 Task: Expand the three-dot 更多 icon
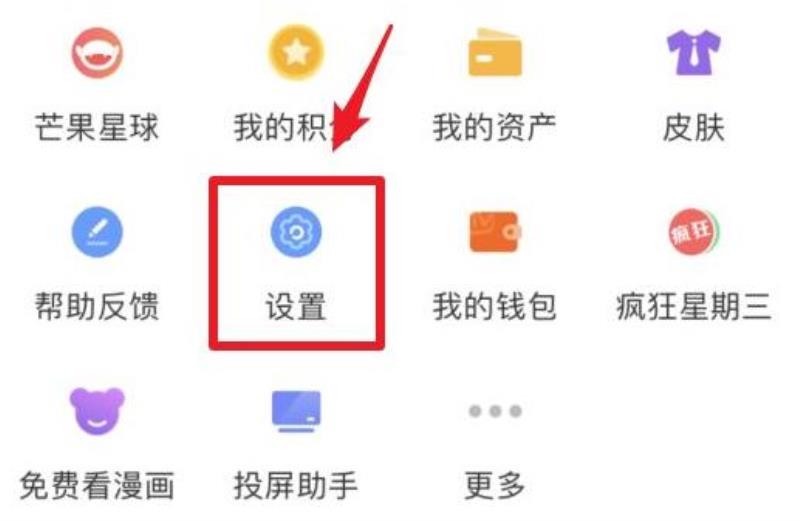tap(495, 411)
